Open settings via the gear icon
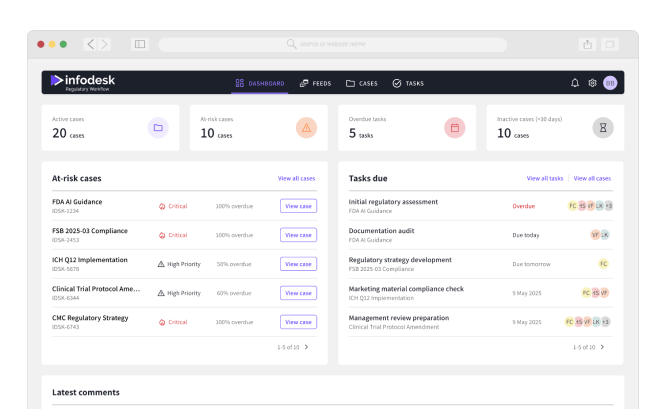 592,83
